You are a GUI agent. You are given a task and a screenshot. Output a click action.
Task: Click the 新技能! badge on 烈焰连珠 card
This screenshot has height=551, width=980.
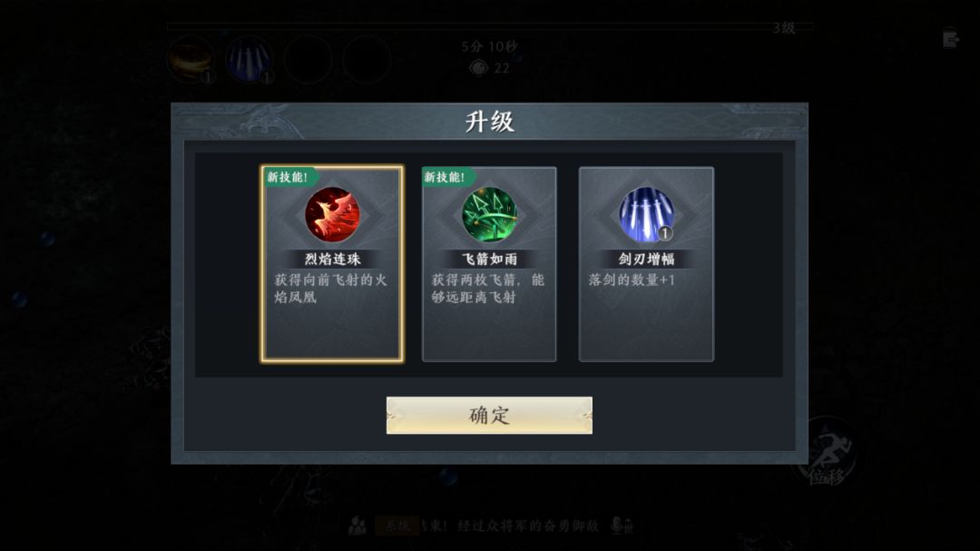pos(289,177)
